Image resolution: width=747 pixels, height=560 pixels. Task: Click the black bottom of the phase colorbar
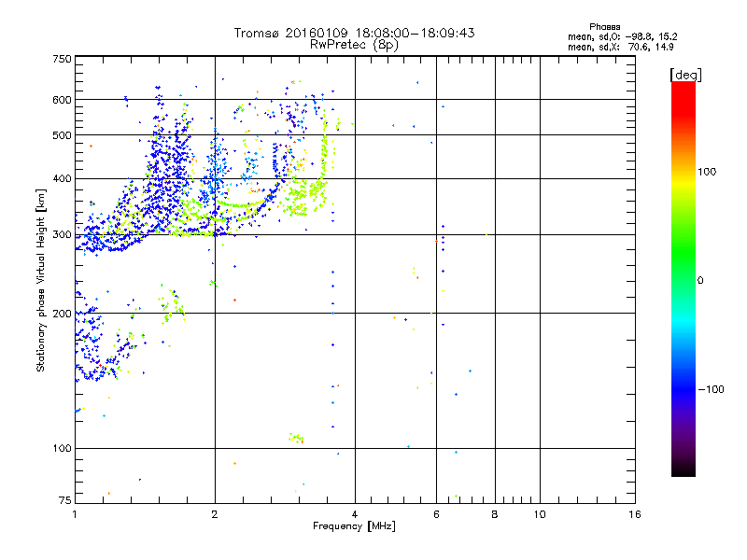[684, 469]
